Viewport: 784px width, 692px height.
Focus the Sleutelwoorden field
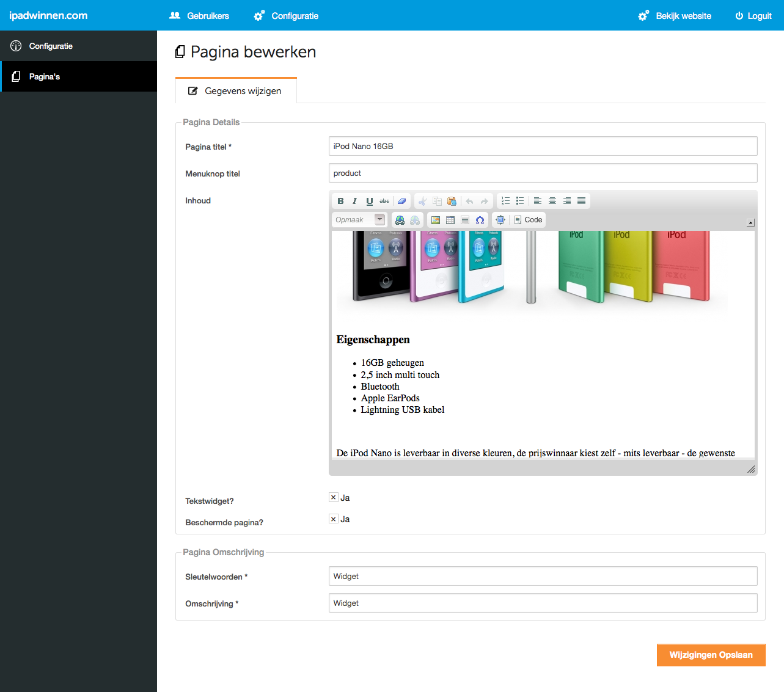click(543, 576)
